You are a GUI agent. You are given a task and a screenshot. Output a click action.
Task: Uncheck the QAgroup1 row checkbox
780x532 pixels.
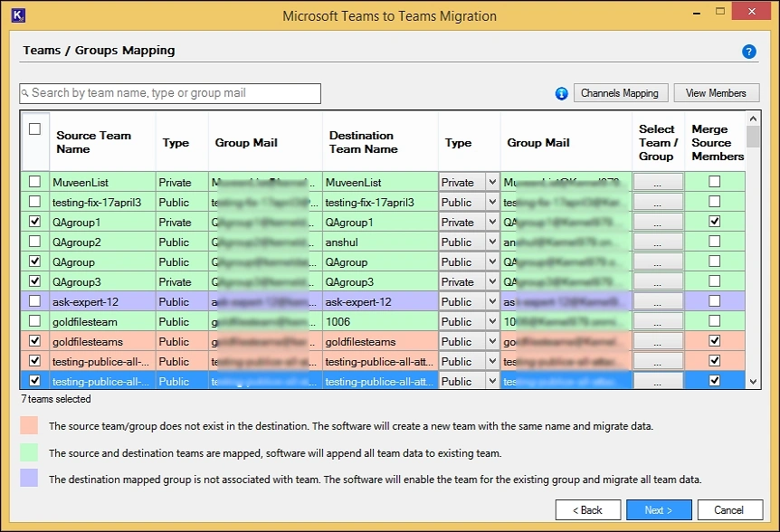pos(34,222)
